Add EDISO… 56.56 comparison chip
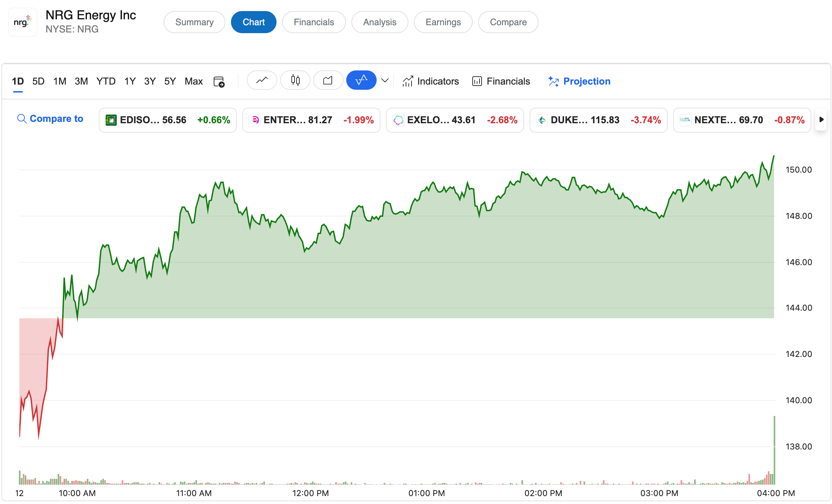 click(x=168, y=120)
